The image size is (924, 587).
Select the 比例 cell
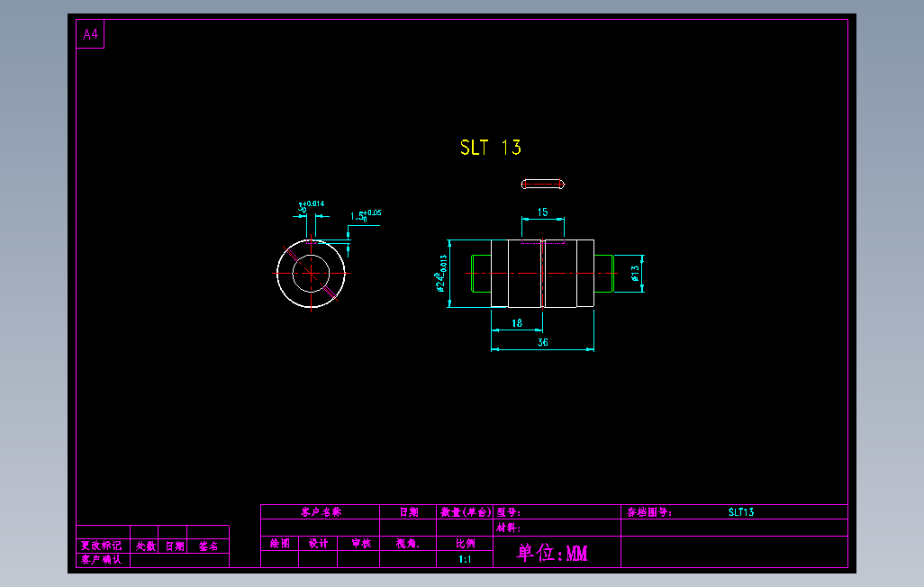click(465, 544)
